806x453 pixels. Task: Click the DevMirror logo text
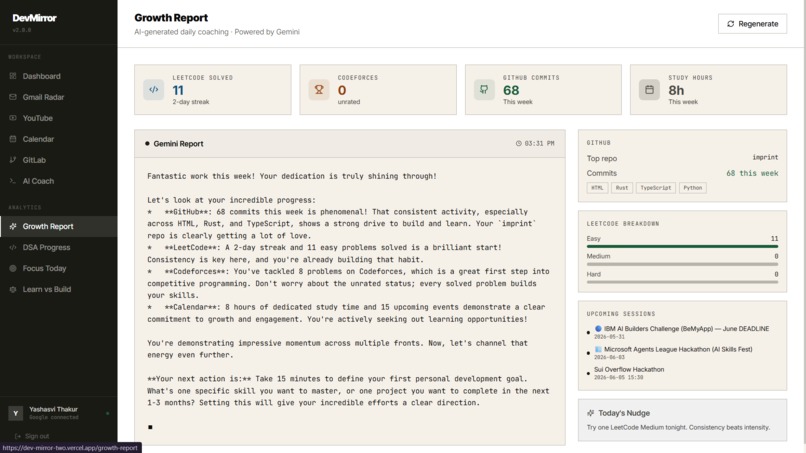pos(34,18)
